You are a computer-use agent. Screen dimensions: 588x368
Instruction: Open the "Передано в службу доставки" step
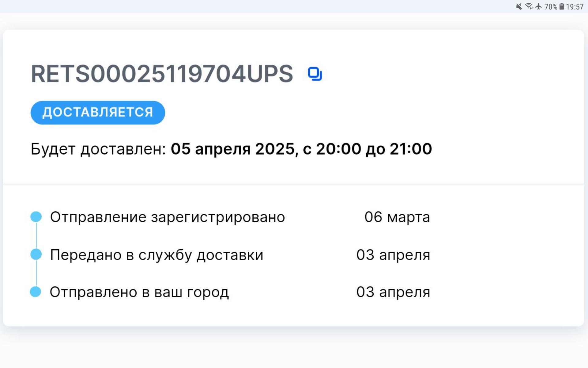coord(156,255)
